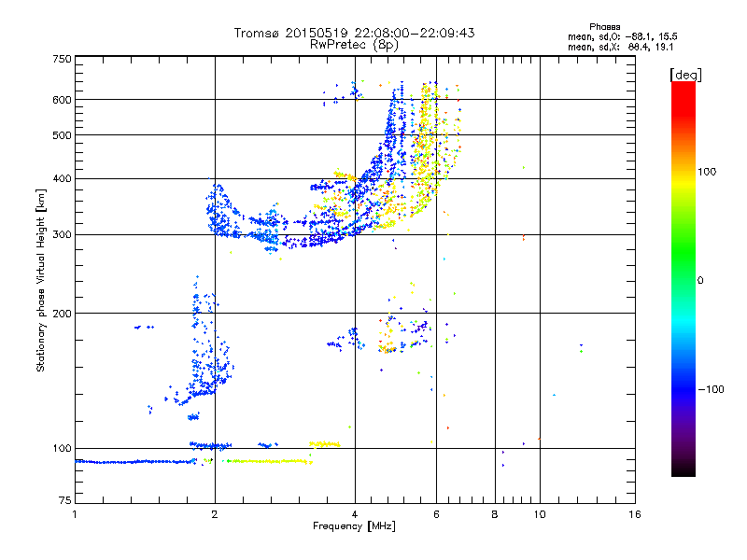Click the x-axis tick label "8"
This screenshot has height=560, width=747.
pos(495,514)
